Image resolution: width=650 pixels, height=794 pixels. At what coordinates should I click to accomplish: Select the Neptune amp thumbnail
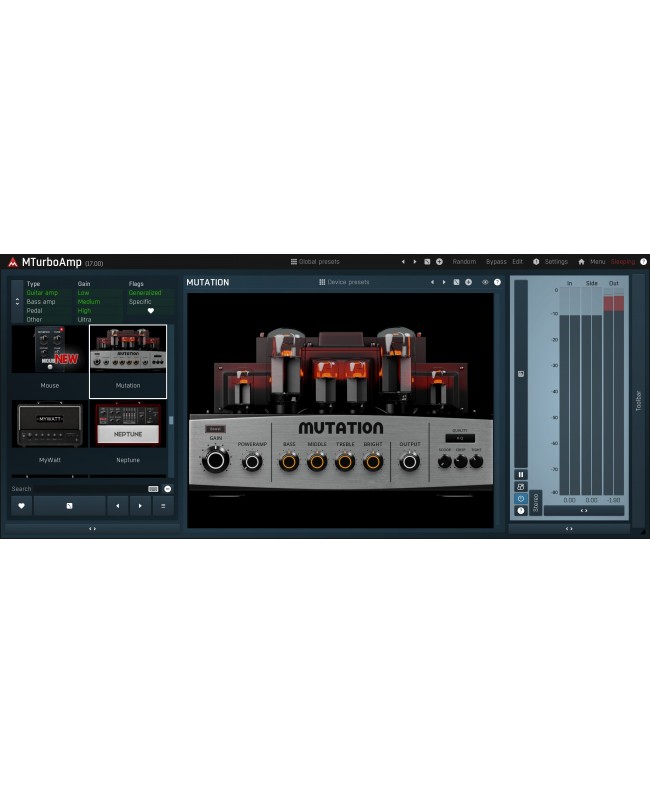[x=128, y=436]
